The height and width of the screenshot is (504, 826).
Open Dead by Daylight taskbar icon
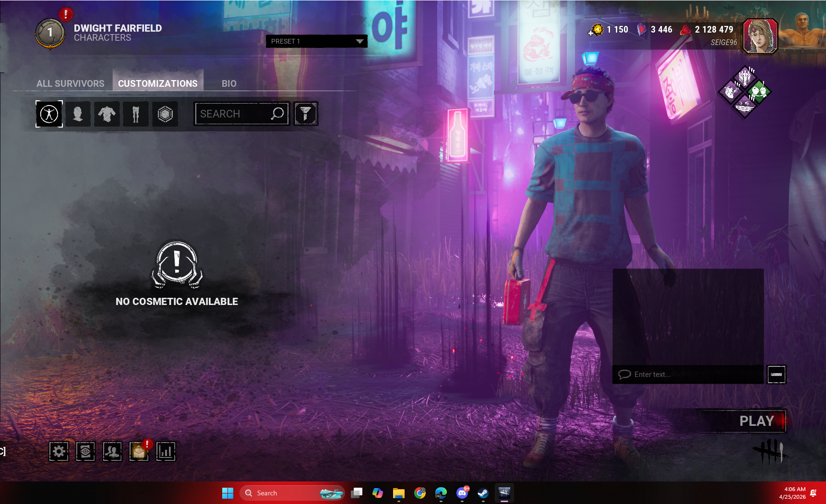pyautogui.click(x=504, y=492)
